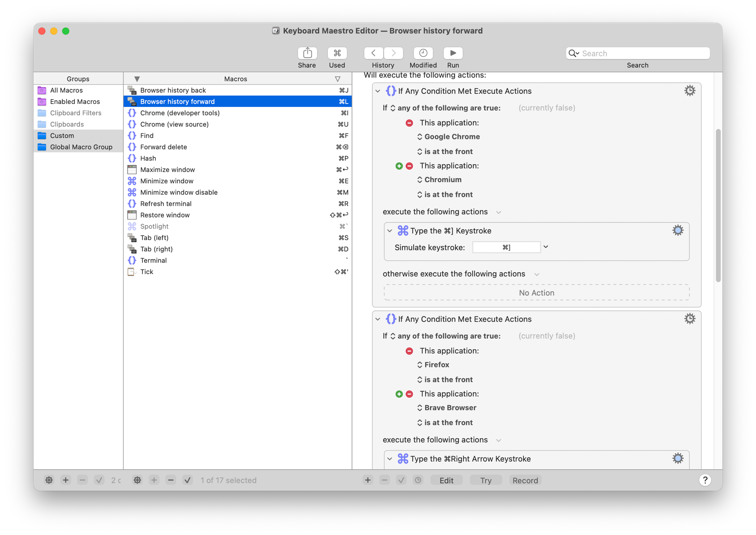Image resolution: width=756 pixels, height=535 pixels.
Task: Open gear menu of second If Any Condition action
Action: pyautogui.click(x=690, y=319)
